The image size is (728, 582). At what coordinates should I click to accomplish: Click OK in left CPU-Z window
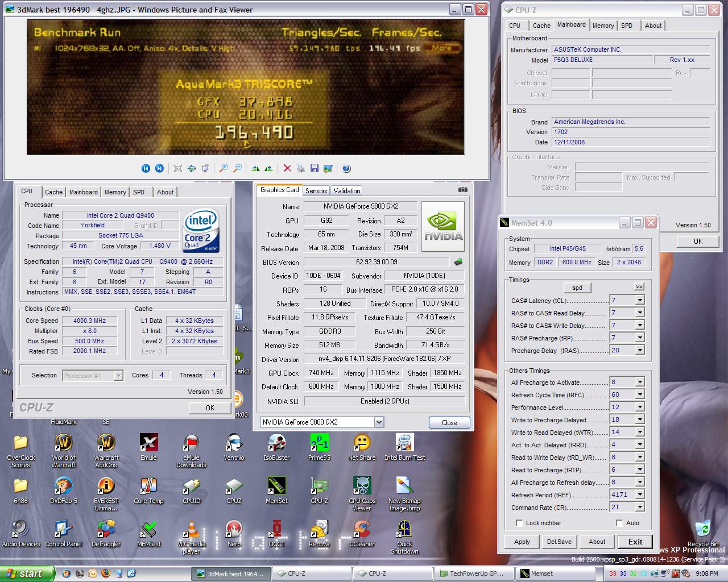[210, 408]
